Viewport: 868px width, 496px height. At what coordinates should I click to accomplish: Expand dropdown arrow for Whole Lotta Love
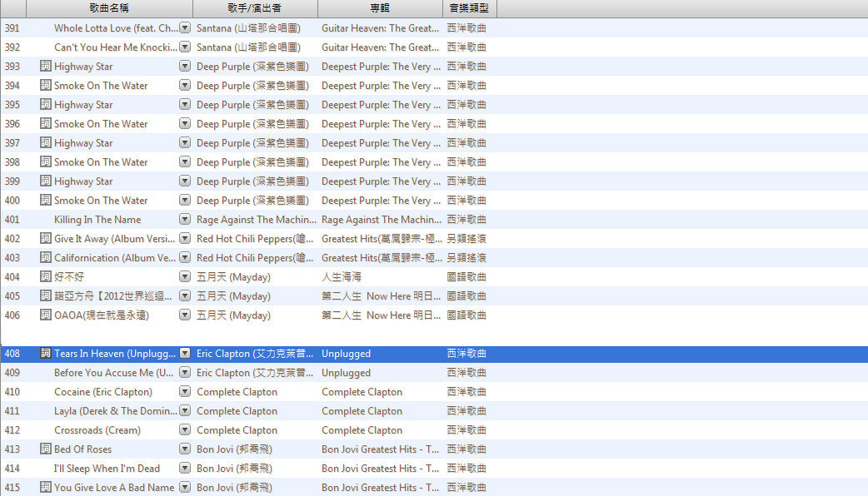click(x=185, y=27)
